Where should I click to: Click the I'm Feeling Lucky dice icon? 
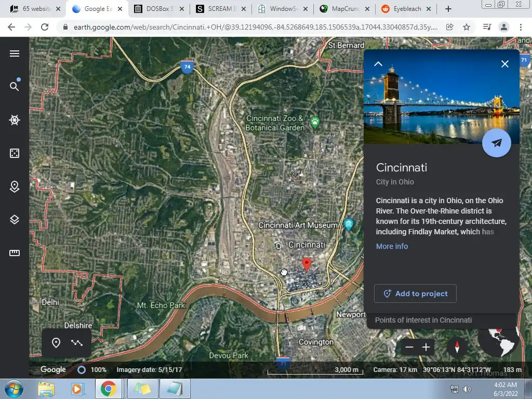pos(14,153)
